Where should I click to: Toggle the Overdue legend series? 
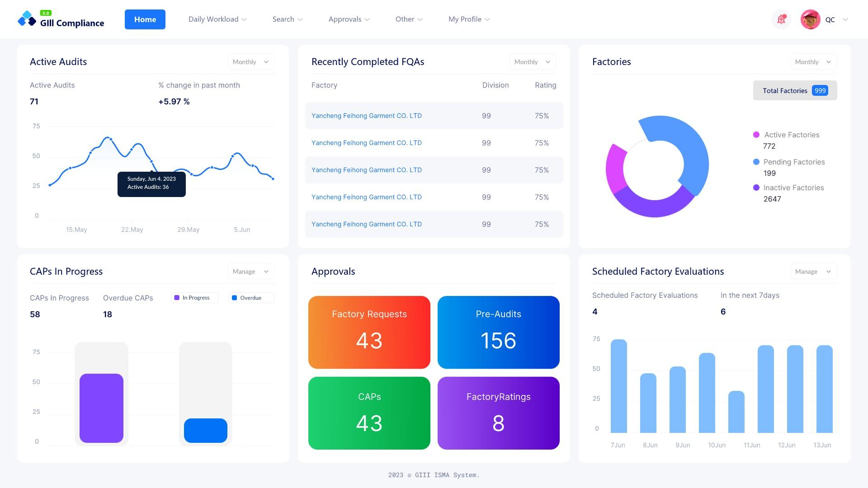pos(251,298)
